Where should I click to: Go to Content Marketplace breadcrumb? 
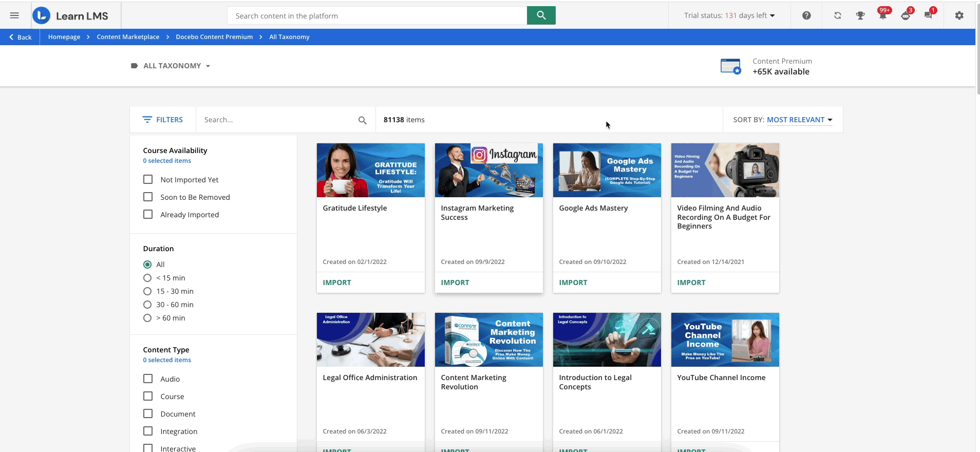click(128, 37)
